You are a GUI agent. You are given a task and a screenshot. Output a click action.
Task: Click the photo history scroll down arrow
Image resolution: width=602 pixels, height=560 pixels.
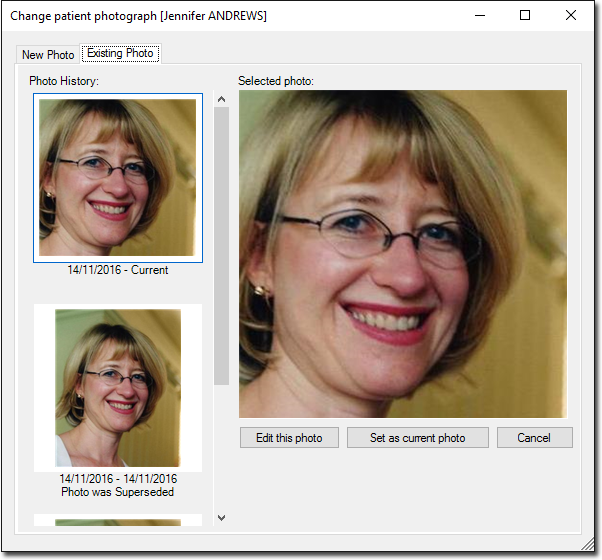[x=221, y=518]
